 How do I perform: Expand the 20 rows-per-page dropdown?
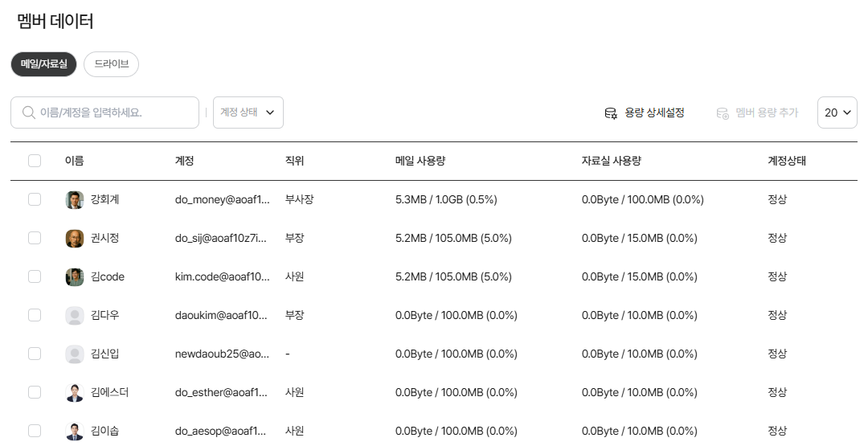[837, 113]
